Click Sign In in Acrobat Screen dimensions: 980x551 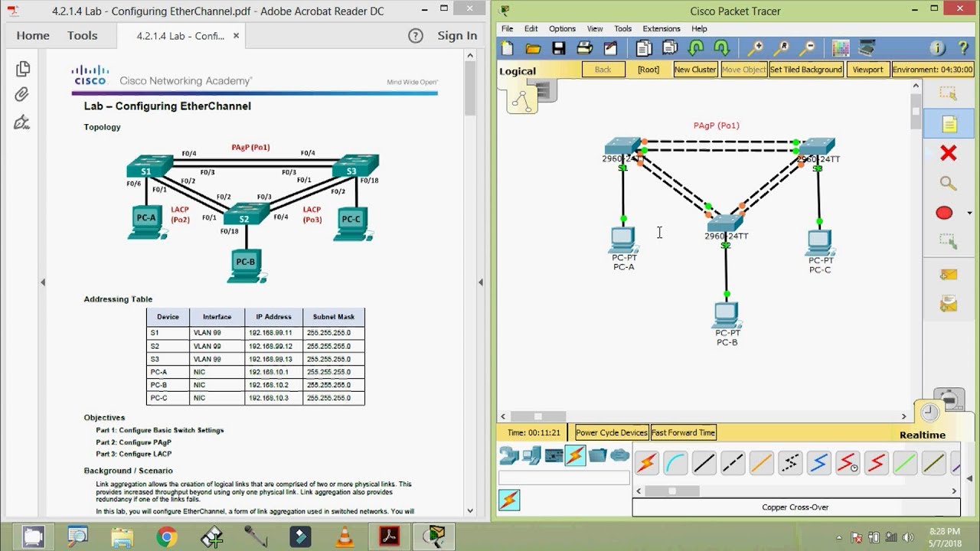(x=457, y=35)
